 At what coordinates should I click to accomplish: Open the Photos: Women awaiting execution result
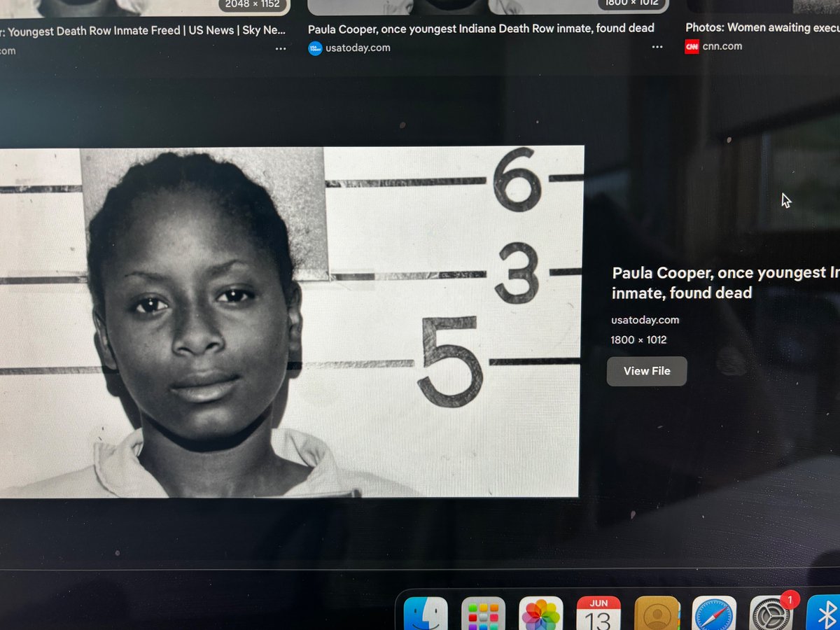(x=762, y=28)
